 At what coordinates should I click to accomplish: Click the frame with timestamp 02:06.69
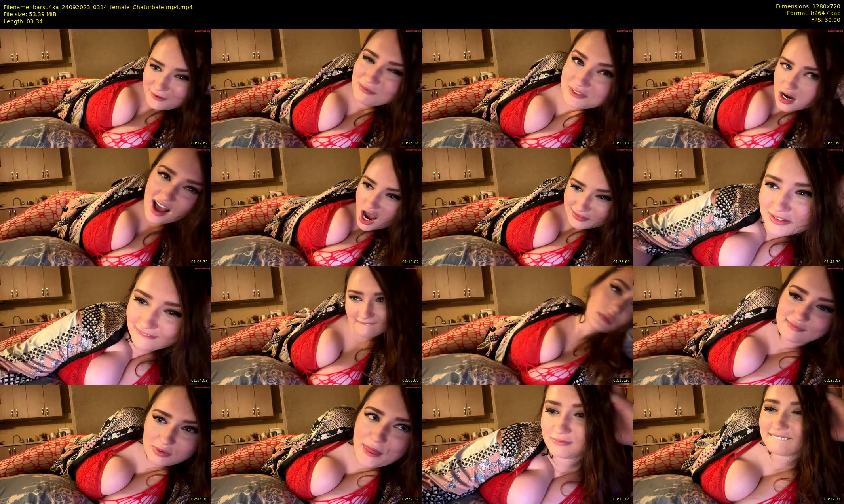(316, 325)
